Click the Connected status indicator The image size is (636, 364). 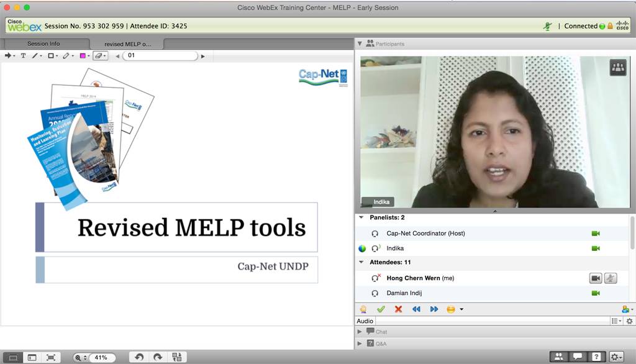[x=584, y=26]
